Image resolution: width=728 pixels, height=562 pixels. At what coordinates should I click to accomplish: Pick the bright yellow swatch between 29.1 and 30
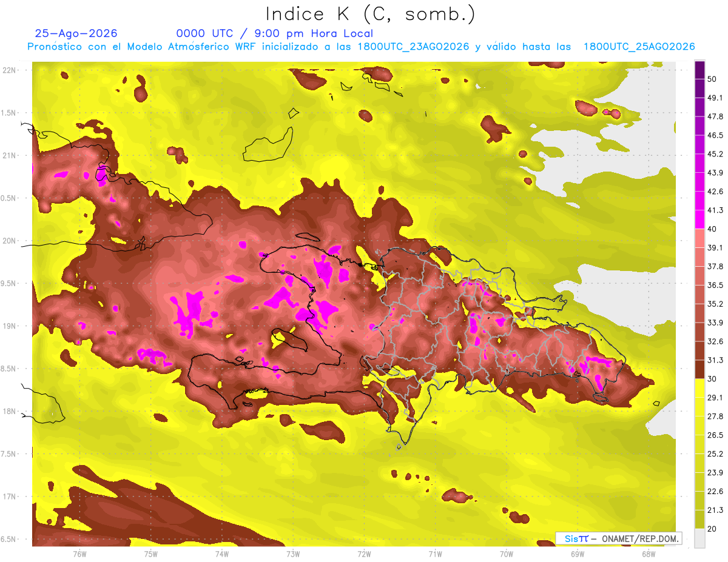coord(699,388)
